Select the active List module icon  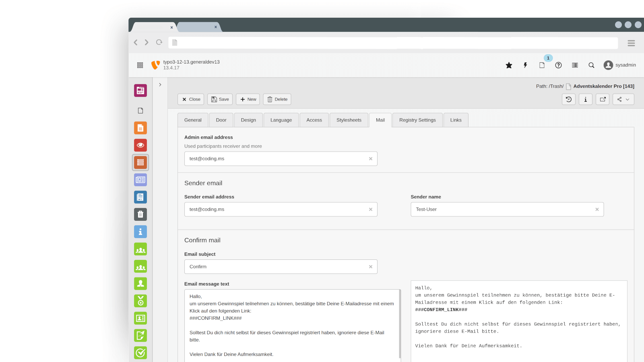140,162
